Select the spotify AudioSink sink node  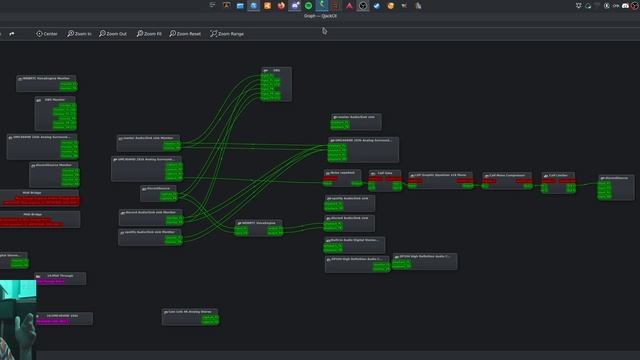point(349,203)
